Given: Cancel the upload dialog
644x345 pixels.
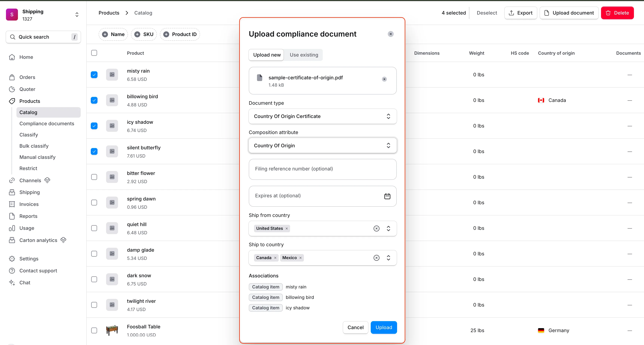Looking at the screenshot, I should click(355, 327).
